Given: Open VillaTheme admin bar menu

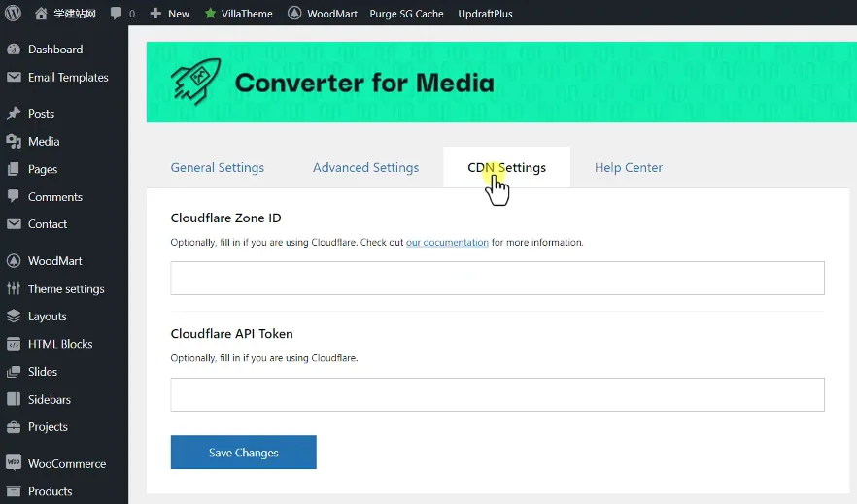Looking at the screenshot, I should (247, 14).
